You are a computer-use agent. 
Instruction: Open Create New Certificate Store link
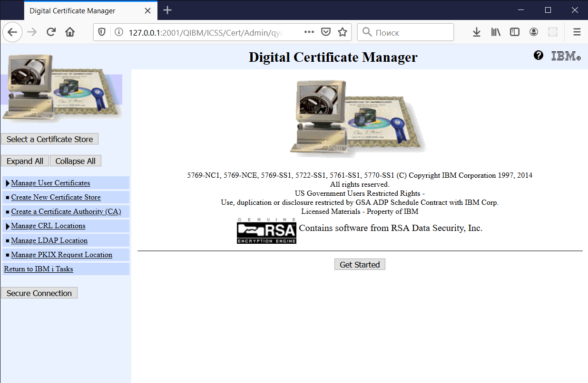56,197
